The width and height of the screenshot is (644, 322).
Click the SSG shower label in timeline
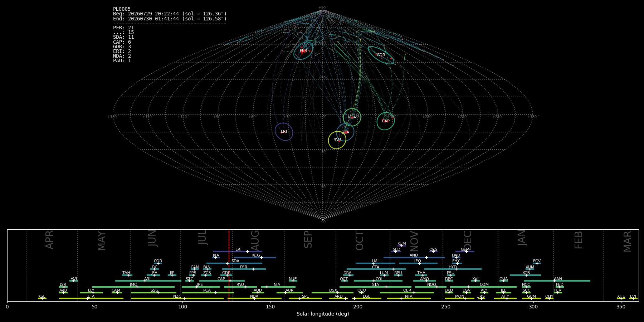[154, 291]
